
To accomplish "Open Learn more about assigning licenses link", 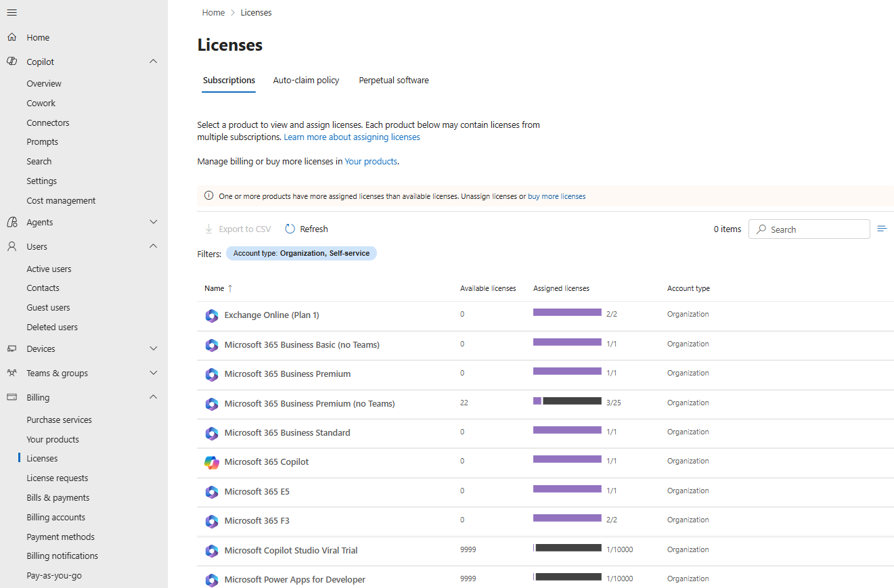I will coord(352,137).
